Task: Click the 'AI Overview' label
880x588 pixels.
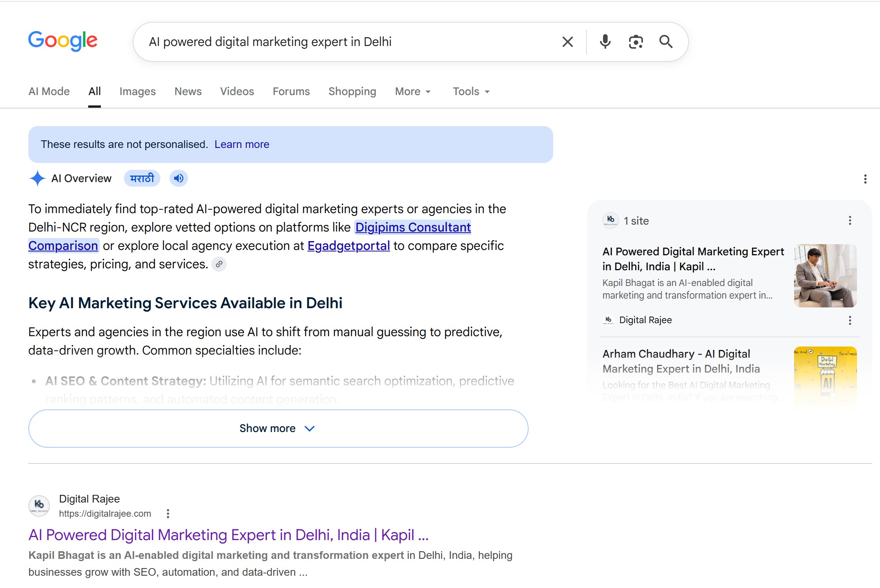Action: pos(81,178)
